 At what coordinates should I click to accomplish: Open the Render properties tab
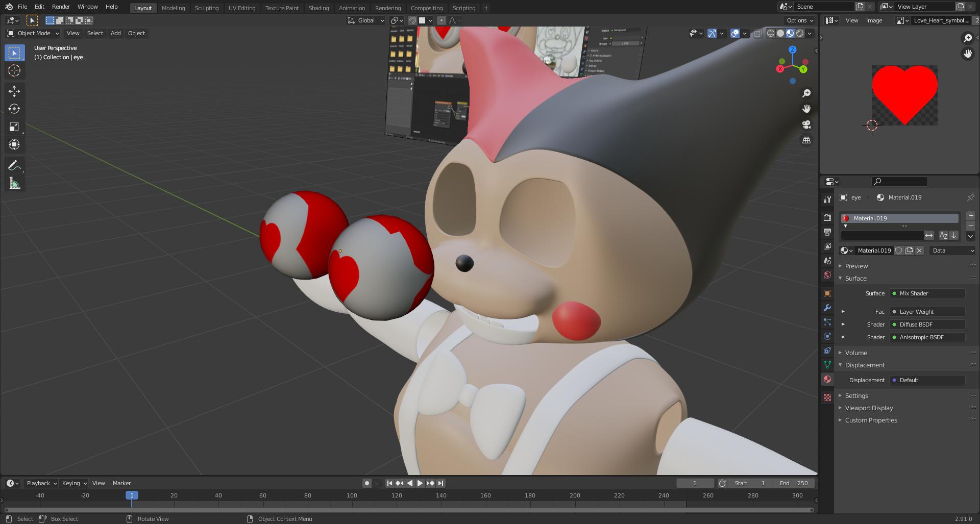click(827, 218)
